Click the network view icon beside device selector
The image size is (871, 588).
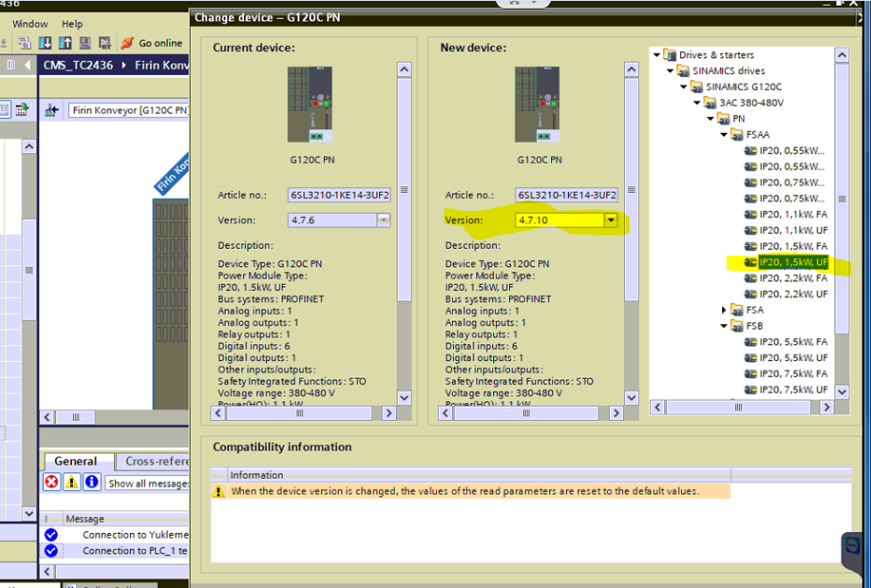tap(51, 110)
